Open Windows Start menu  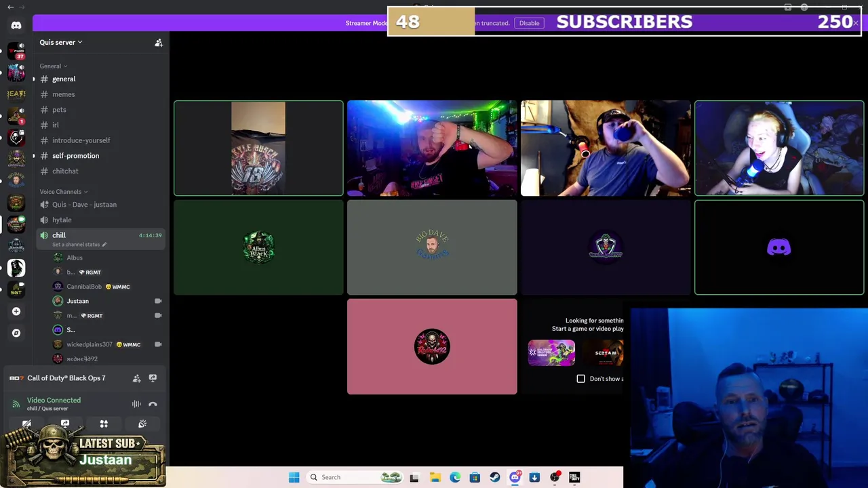point(294,477)
